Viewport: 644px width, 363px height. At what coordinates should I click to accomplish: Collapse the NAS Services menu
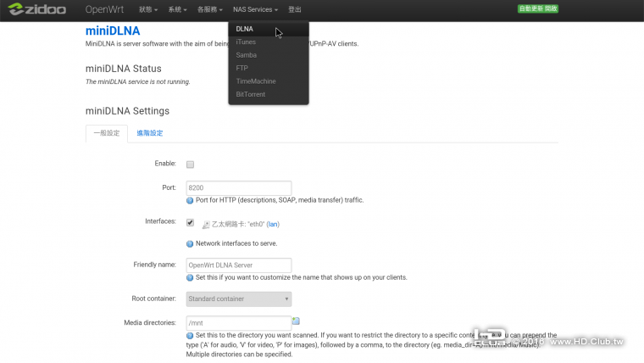(x=255, y=9)
